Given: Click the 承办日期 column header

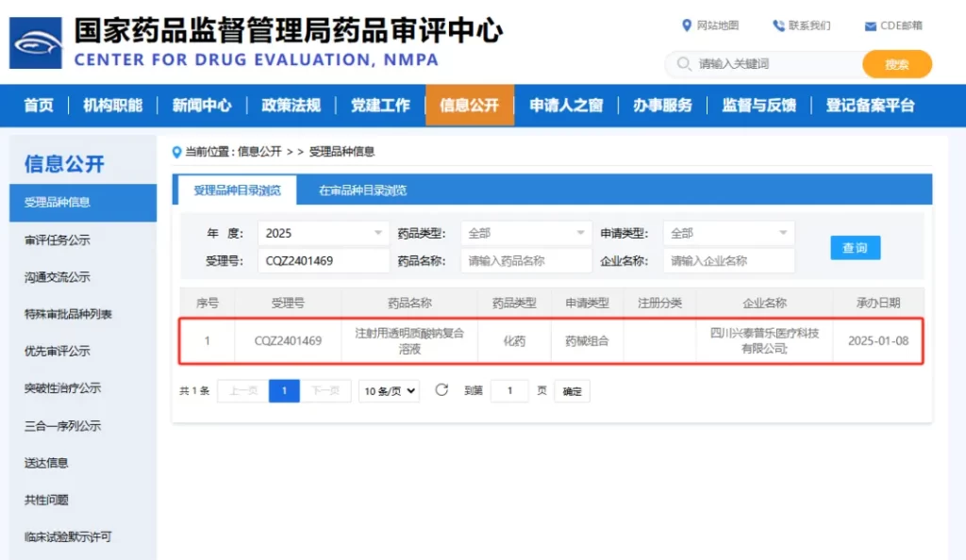Looking at the screenshot, I should (x=878, y=303).
